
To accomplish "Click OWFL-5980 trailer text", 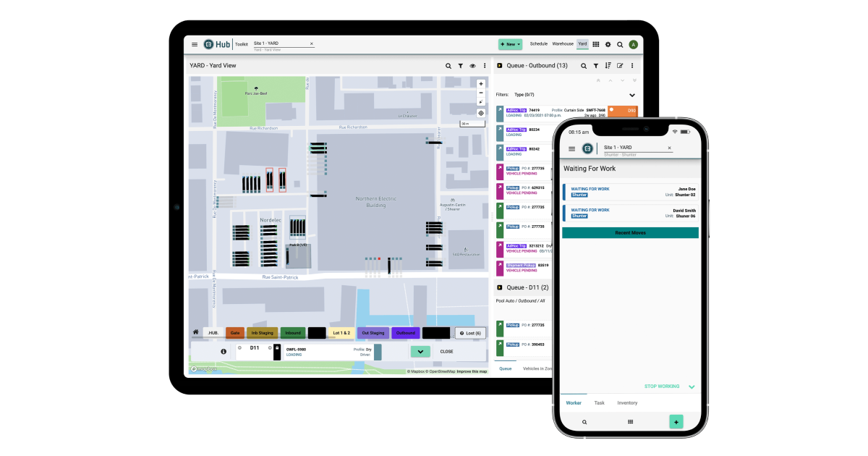I will point(296,349).
